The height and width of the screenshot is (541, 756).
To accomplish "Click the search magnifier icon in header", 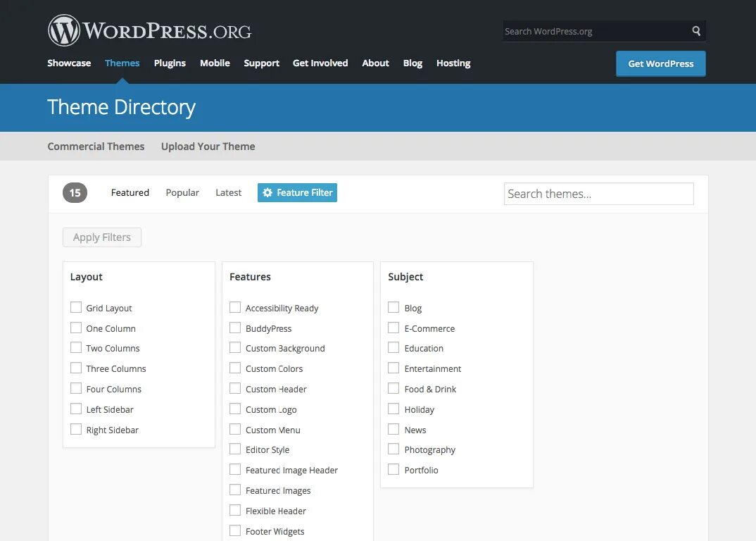I will coord(695,31).
